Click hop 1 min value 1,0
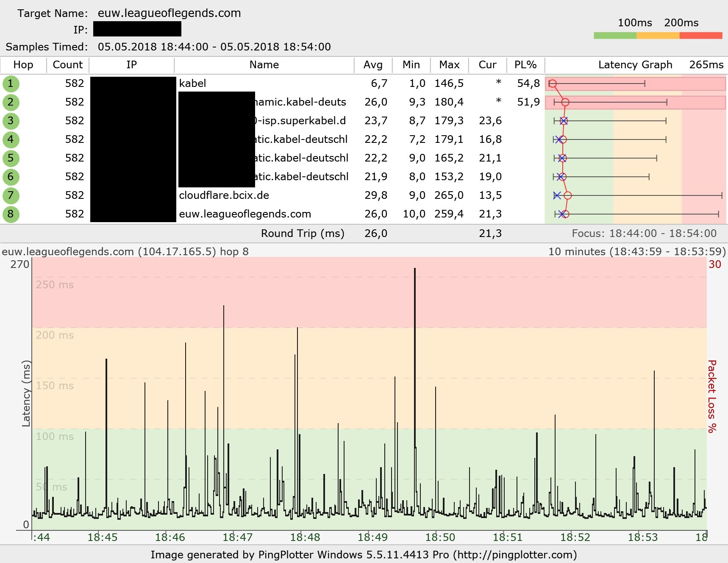The height and width of the screenshot is (563, 728). pyautogui.click(x=417, y=84)
